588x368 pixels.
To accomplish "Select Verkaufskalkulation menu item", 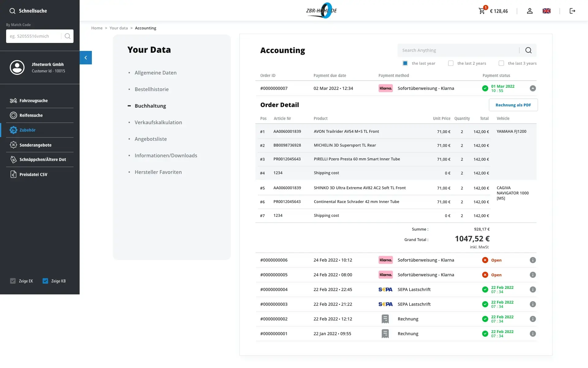I will tap(158, 122).
